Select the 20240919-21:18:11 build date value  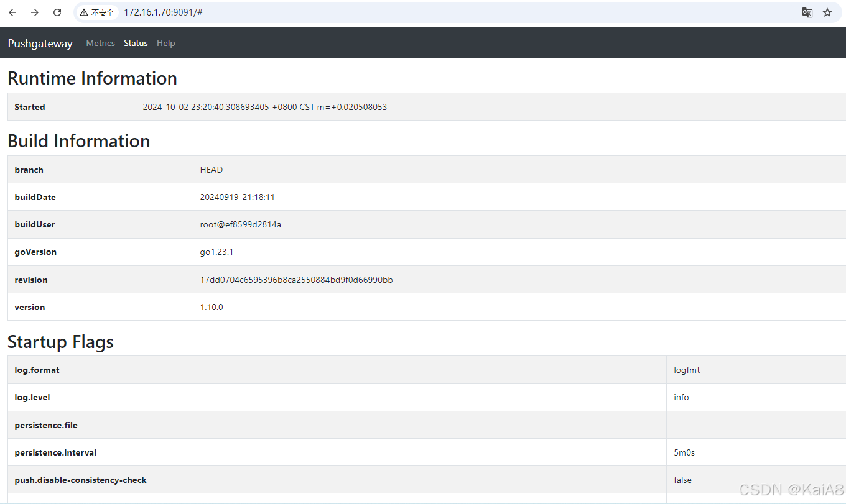238,197
